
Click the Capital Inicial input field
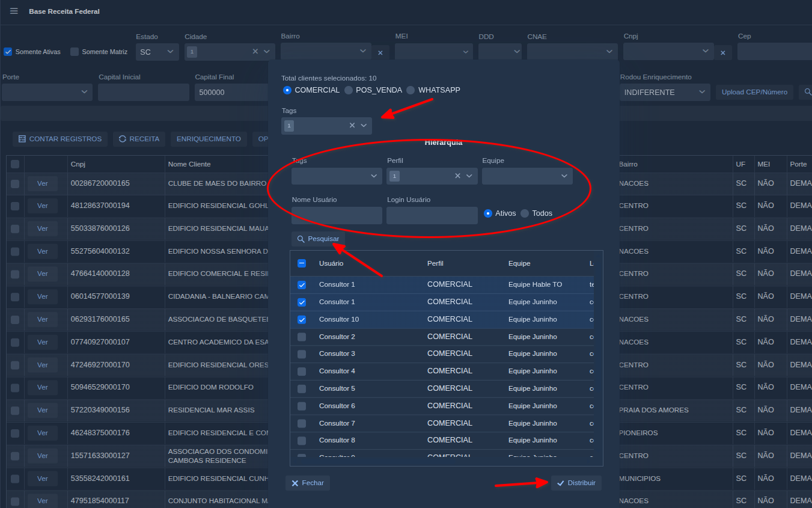pyautogui.click(x=144, y=92)
